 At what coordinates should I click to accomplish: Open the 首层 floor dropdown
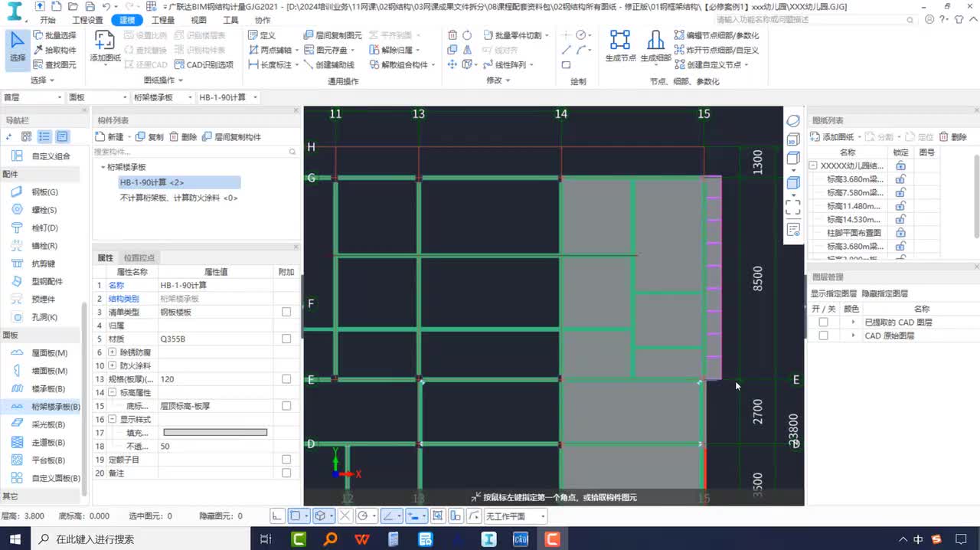coord(32,97)
